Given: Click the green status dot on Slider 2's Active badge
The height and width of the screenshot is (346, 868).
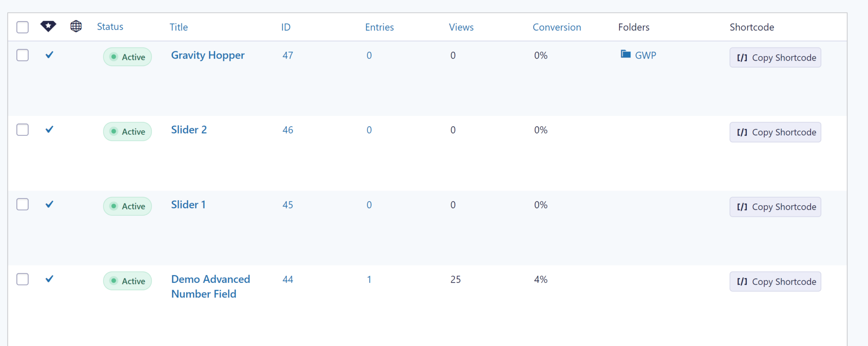Looking at the screenshot, I should 114,131.
